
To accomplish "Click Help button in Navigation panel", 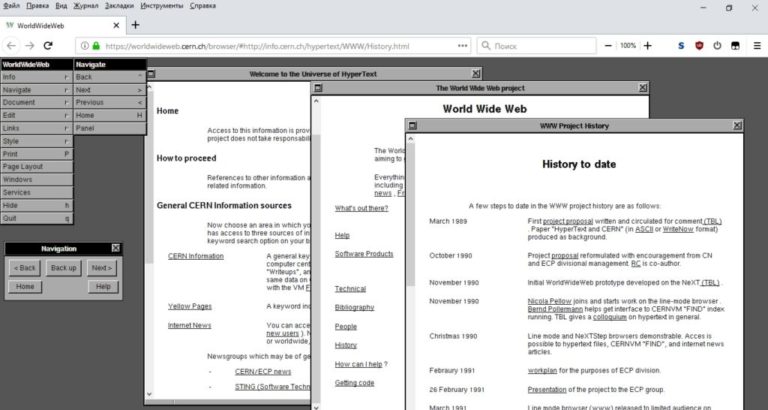I will 103,287.
